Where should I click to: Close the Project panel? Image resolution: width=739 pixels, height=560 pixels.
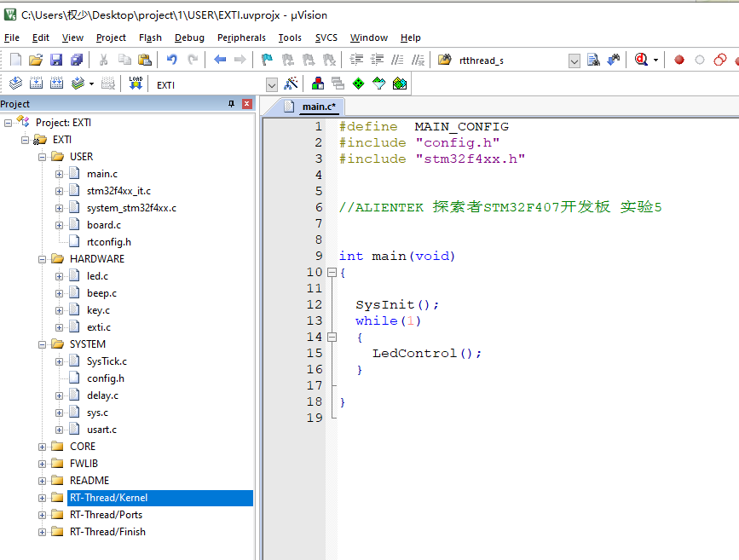[x=246, y=103]
